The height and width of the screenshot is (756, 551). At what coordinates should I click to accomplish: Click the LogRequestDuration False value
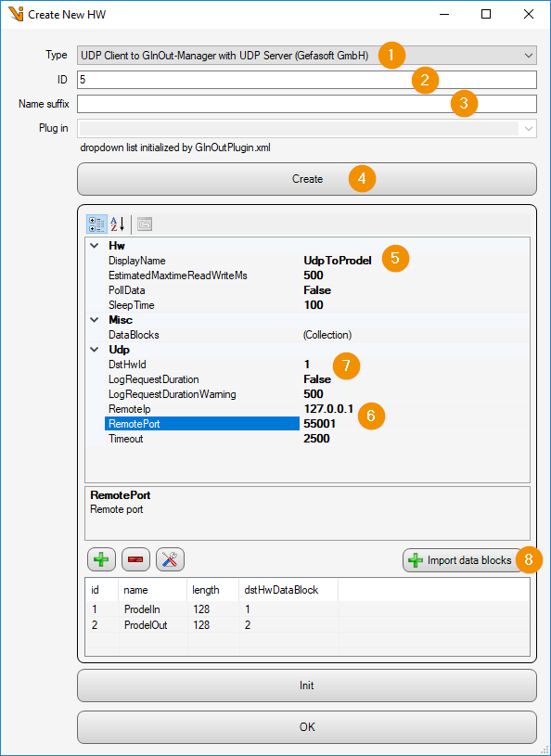(317, 379)
